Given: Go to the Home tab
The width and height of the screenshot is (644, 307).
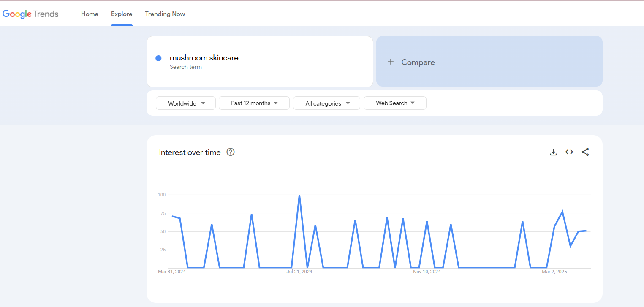Looking at the screenshot, I should point(90,14).
